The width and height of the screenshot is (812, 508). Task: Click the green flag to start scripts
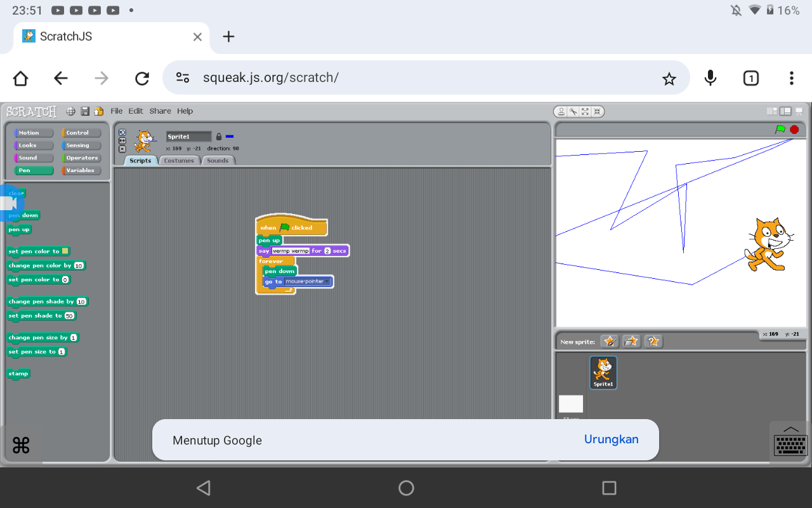[780, 130]
